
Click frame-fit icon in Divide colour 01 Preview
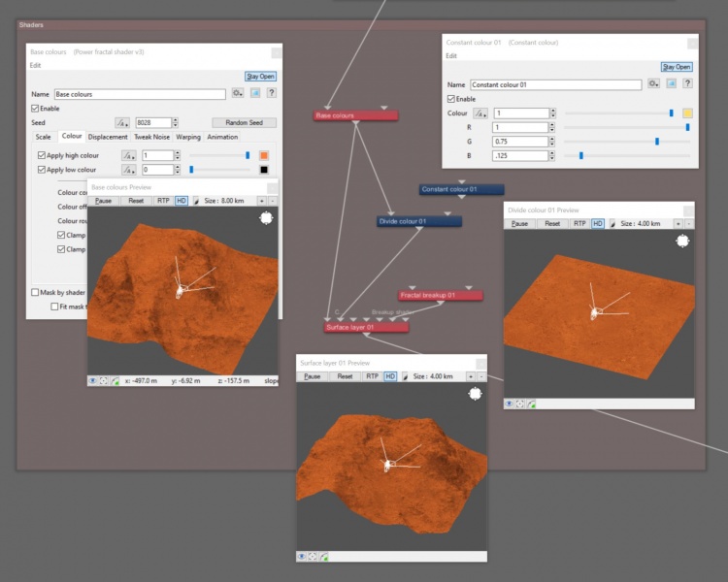point(520,404)
